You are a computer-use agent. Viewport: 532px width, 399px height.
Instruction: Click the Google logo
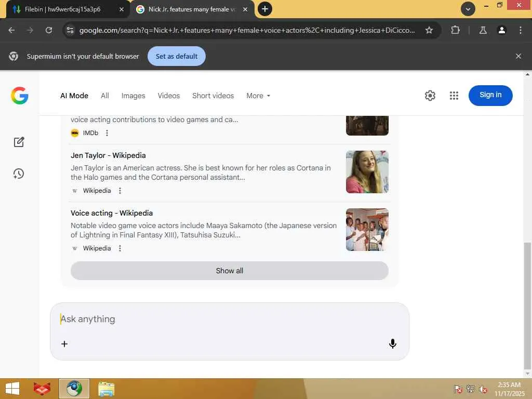click(x=20, y=96)
